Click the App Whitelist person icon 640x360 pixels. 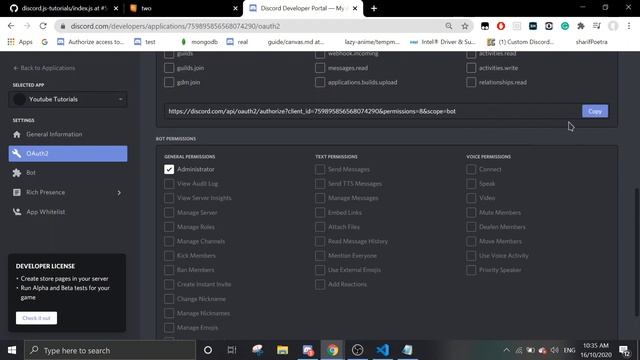17,212
